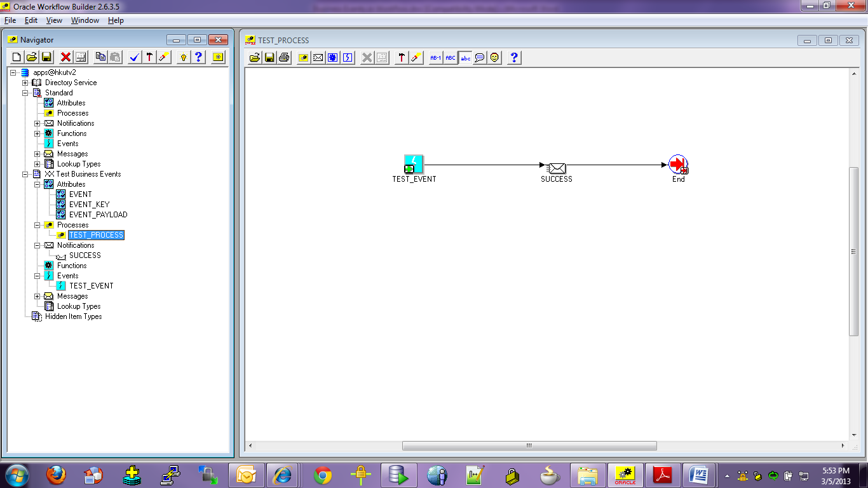Toggle comment bubble display icon

point(480,58)
